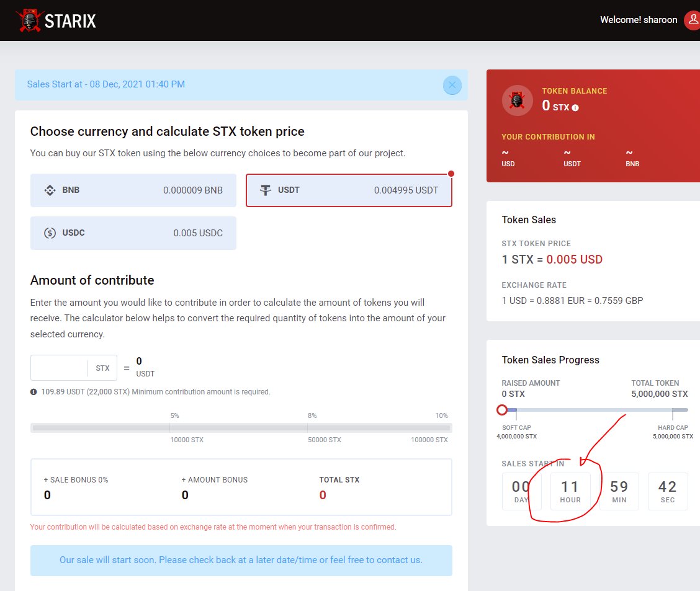Click the BNB contribution label in red card
The image size is (700, 591).
pos(632,164)
